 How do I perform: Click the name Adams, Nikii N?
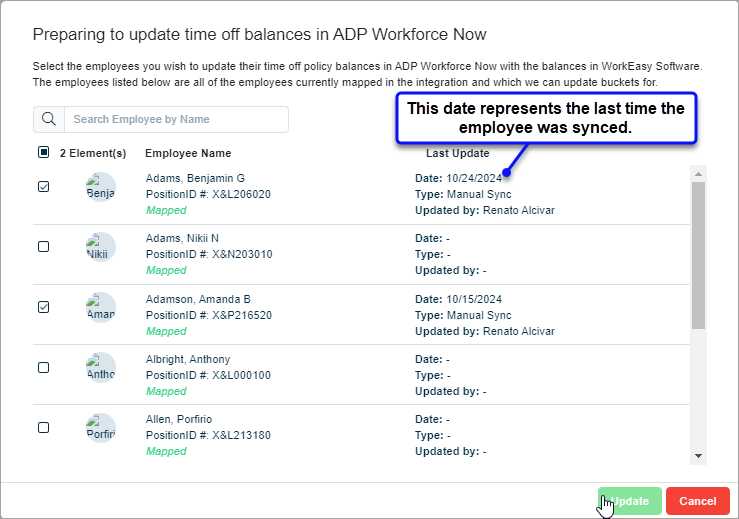182,238
